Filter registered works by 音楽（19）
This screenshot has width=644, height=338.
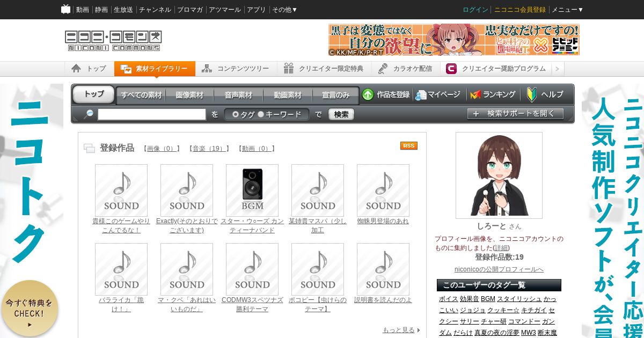[209, 149]
